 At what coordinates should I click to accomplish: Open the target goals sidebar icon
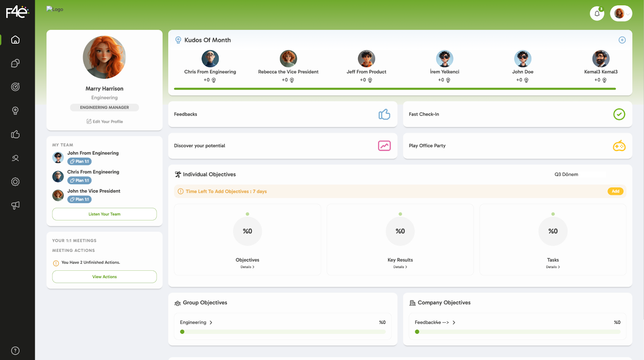(x=15, y=87)
